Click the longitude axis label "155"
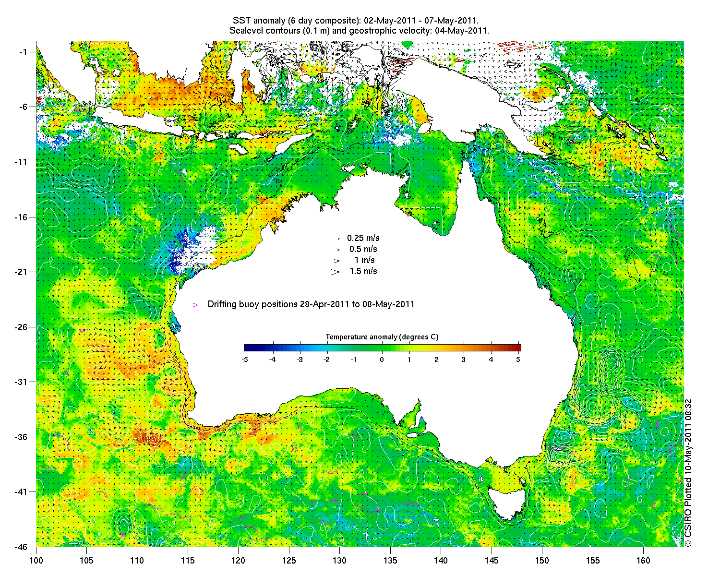The image size is (720, 588). [593, 561]
